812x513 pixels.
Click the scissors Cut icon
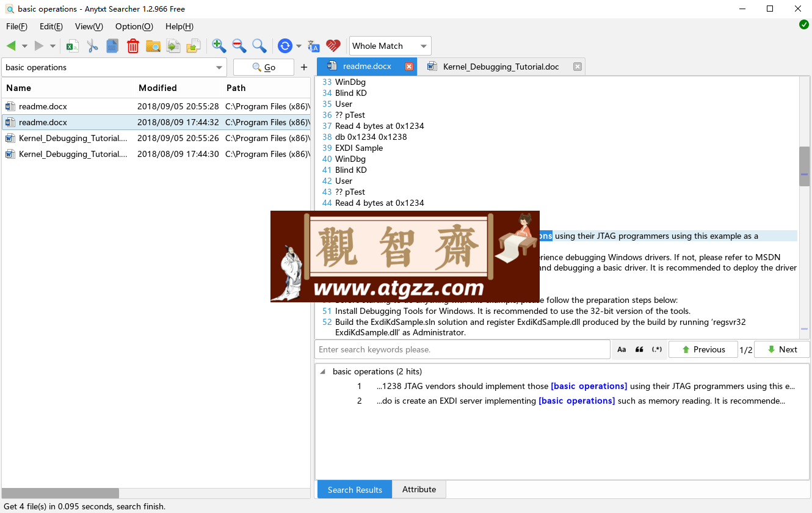click(x=92, y=46)
